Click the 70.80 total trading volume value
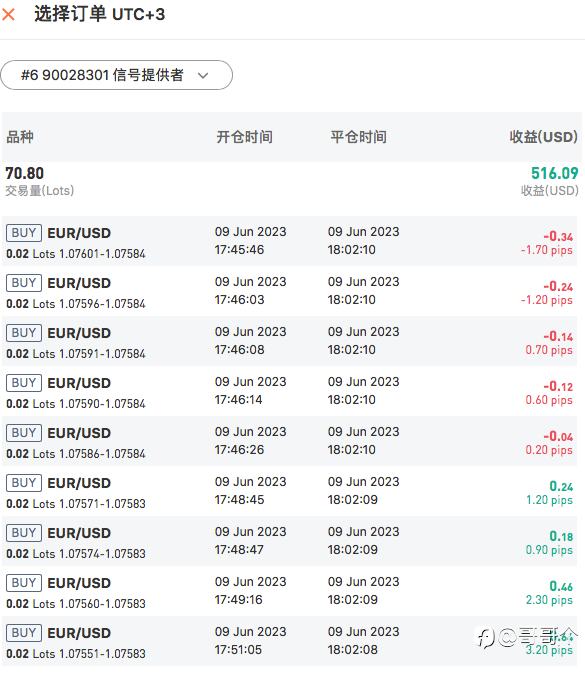The width and height of the screenshot is (585, 674). [x=25, y=173]
